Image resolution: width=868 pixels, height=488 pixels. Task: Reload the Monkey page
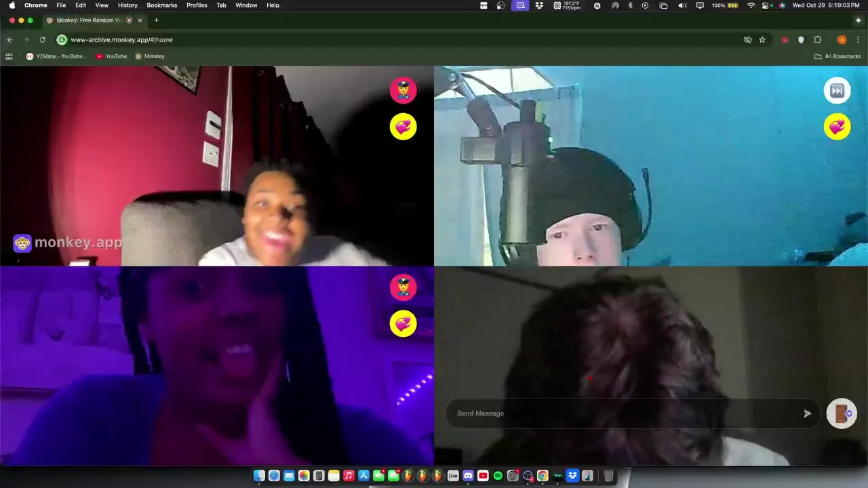(x=42, y=40)
